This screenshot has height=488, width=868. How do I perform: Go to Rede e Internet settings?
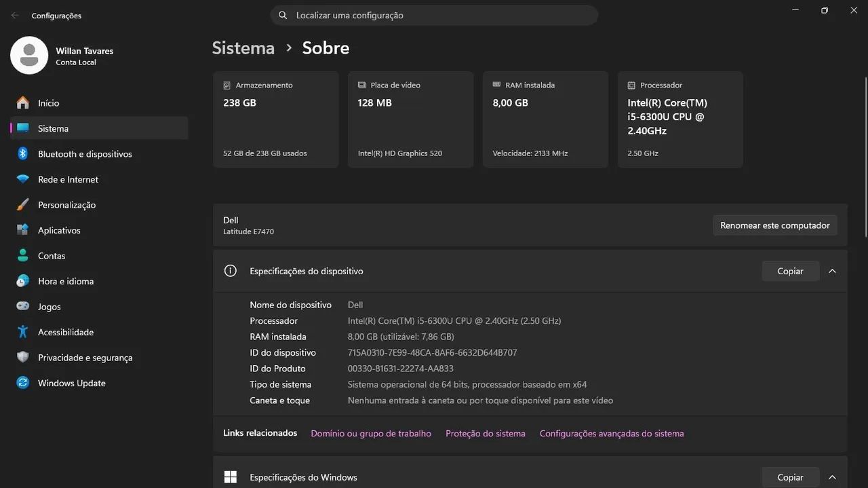coord(99,179)
